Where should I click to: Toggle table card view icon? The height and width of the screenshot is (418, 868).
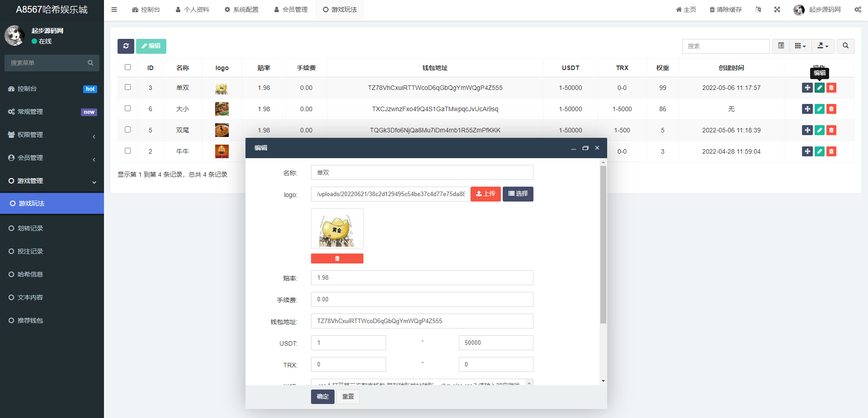coord(781,46)
